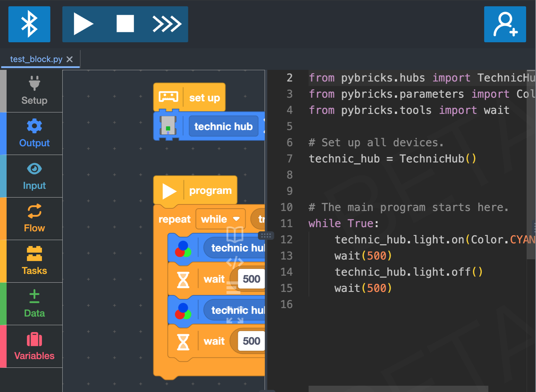Click the vertical scrollbar of the code pane
The height and width of the screenshot is (392, 536).
531,164
